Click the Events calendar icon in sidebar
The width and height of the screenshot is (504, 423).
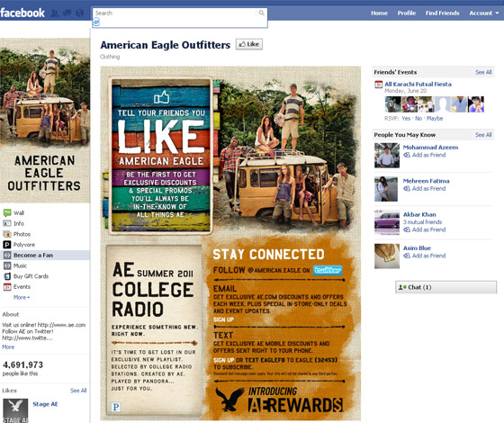pyautogui.click(x=7, y=287)
